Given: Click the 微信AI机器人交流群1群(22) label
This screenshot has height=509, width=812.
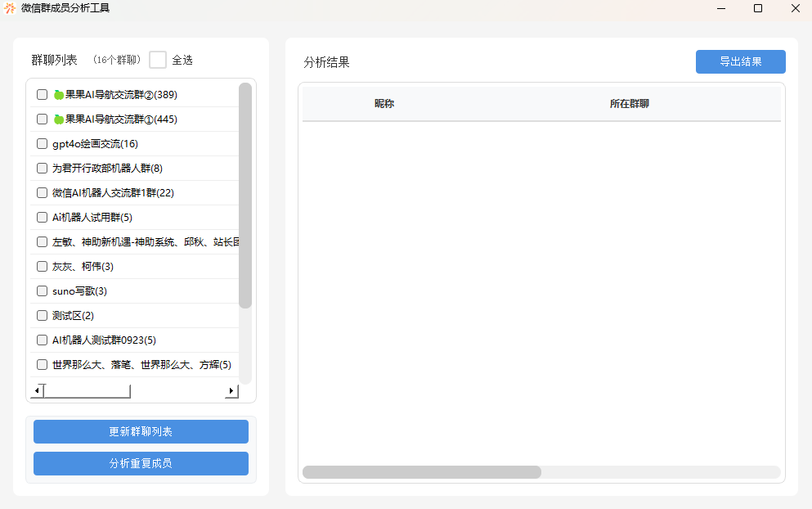Looking at the screenshot, I should point(113,193).
